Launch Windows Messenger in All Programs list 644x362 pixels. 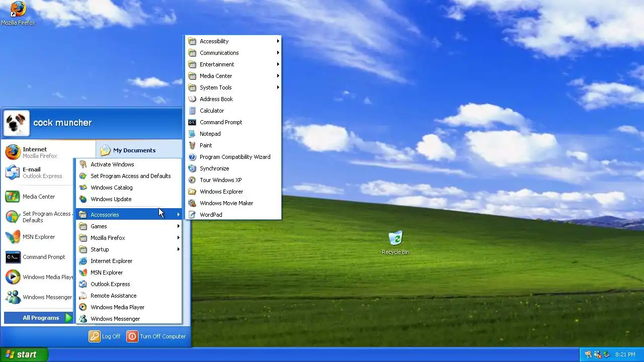129,319
